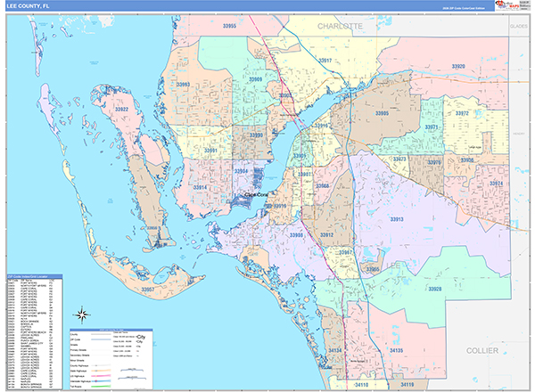The height and width of the screenshot is (392, 535).
Task: Click ZIP code label 33907
Action: click(304, 175)
